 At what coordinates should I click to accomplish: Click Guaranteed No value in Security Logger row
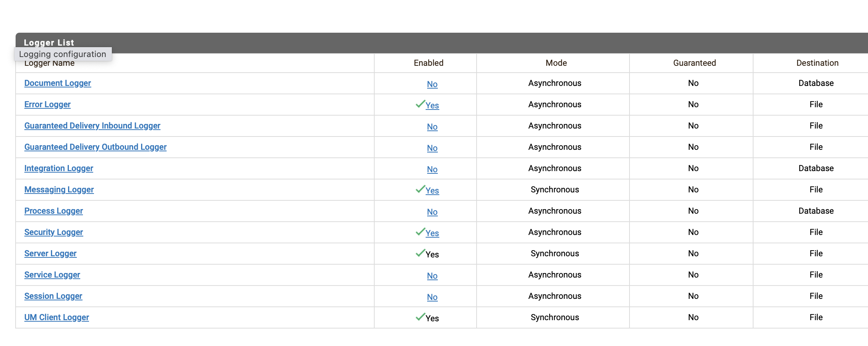click(x=693, y=232)
